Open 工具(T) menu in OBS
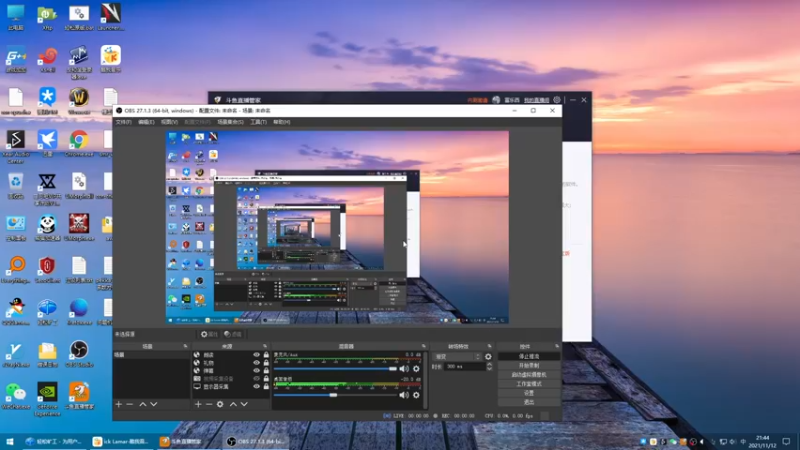The image size is (800, 450). click(x=258, y=122)
